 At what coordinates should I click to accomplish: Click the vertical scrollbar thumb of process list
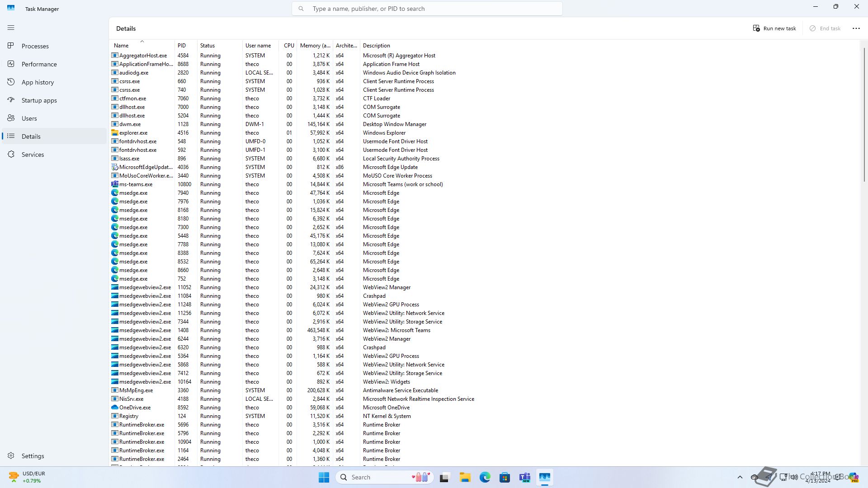tap(864, 115)
